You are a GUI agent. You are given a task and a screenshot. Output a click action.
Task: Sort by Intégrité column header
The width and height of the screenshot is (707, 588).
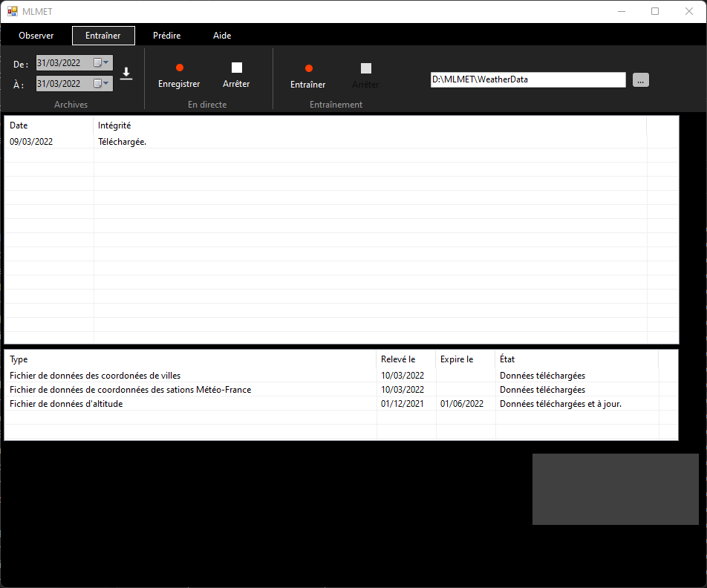click(x=114, y=125)
